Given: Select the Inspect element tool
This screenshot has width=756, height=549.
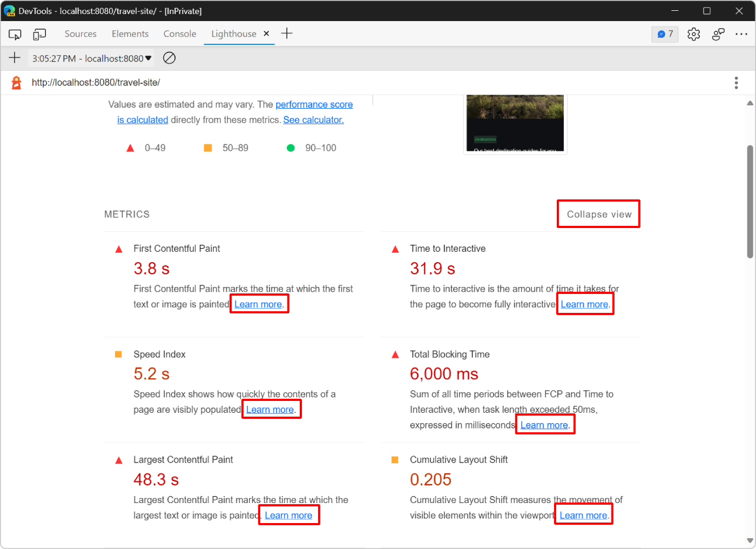Looking at the screenshot, I should [15, 34].
